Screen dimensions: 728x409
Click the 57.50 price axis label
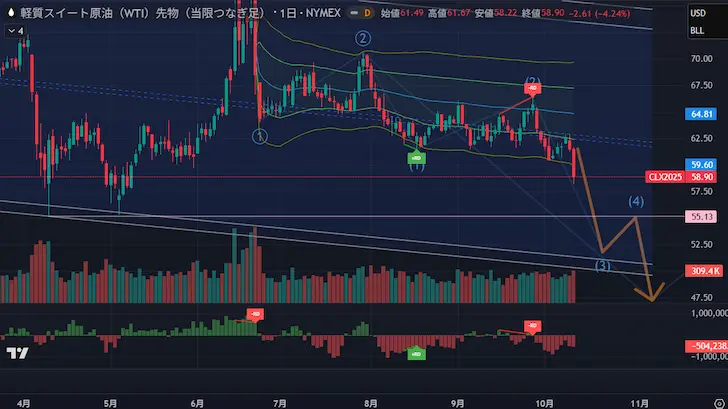[x=702, y=191]
